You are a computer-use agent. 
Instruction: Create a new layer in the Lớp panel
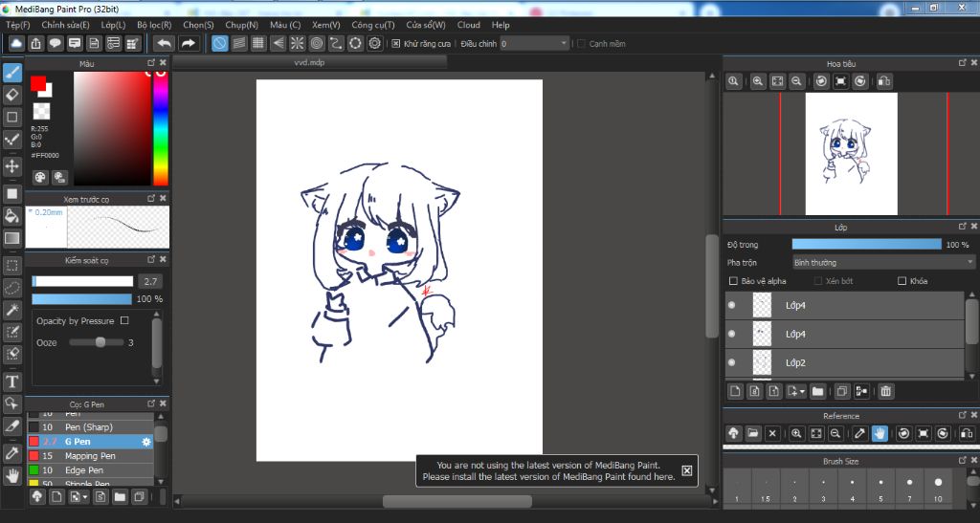point(735,391)
